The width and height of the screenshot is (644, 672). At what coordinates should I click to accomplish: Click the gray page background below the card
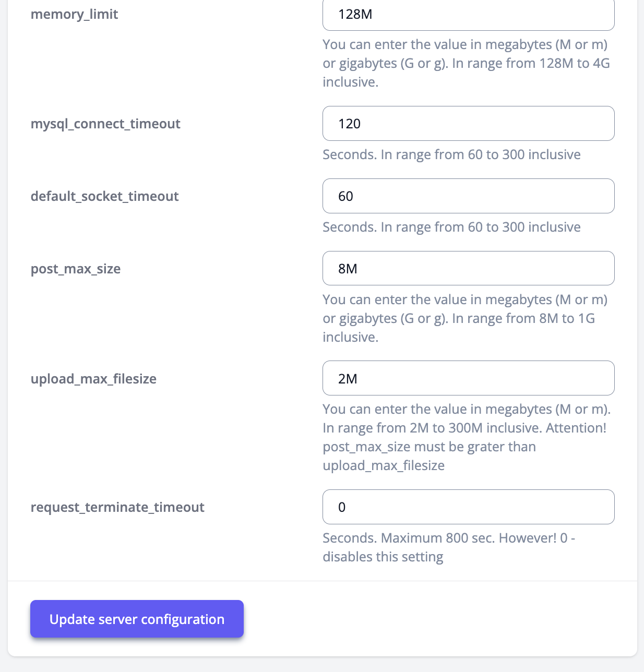[x=322, y=665]
